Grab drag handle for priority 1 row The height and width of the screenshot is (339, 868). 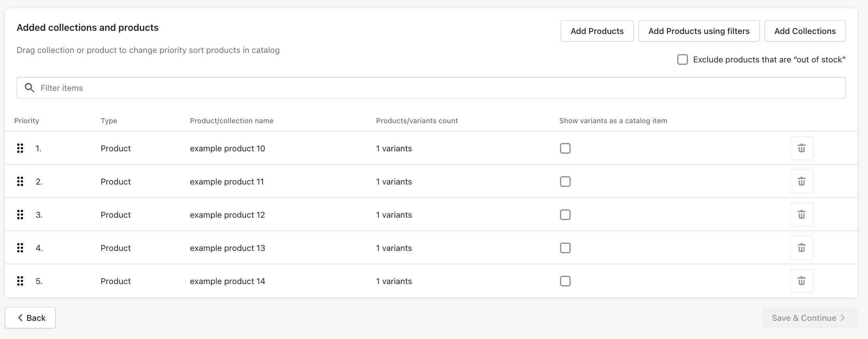tap(20, 148)
